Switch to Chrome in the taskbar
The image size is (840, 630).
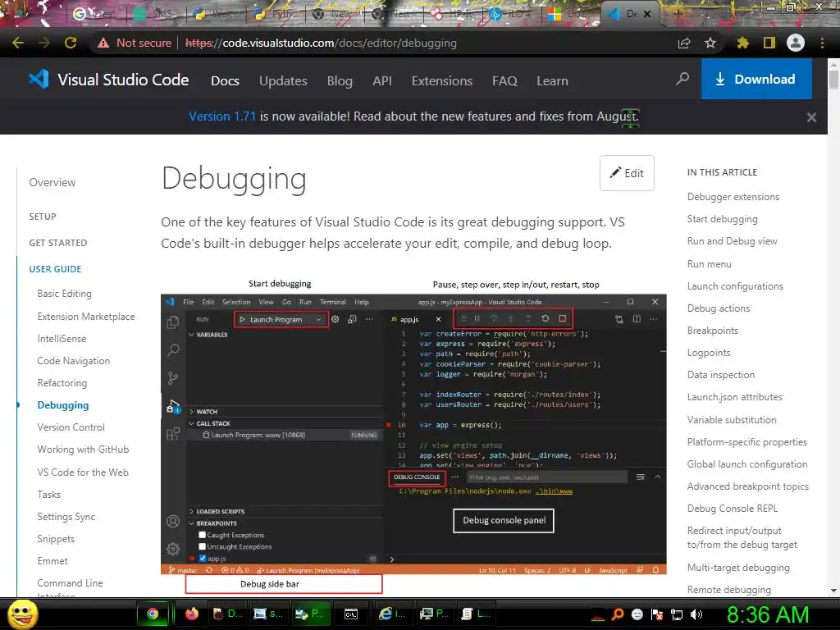coord(153,614)
